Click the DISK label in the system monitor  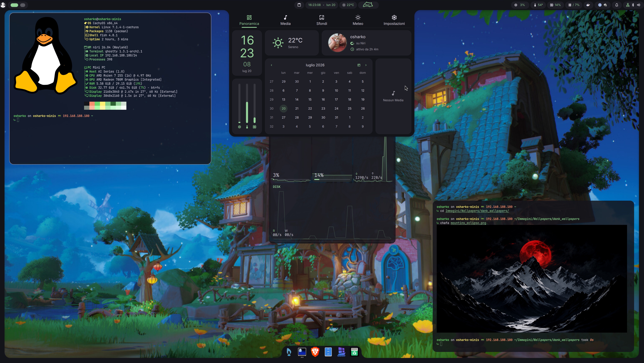[x=276, y=187]
